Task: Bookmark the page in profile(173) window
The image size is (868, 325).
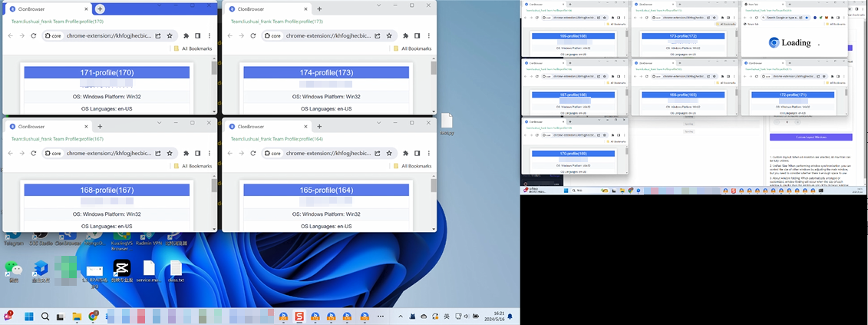Action: pos(389,35)
